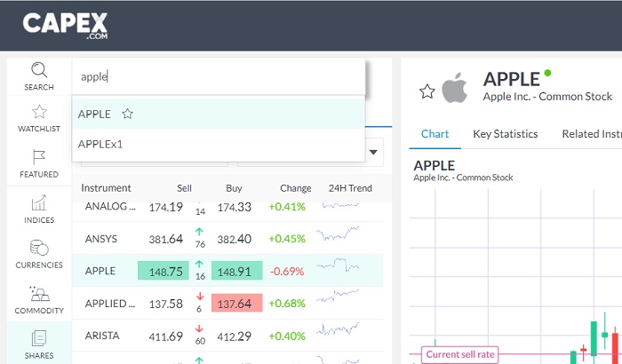The height and width of the screenshot is (364, 622).
Task: Click the green up arrow for ANSYS
Action: click(200, 232)
